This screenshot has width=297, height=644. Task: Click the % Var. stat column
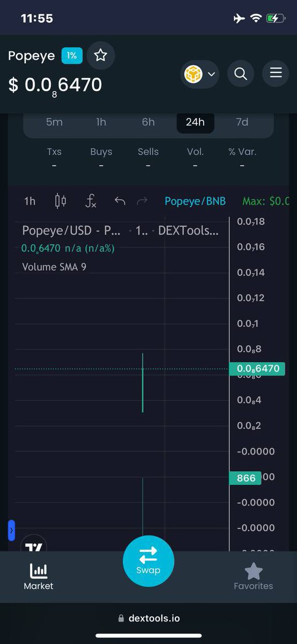tap(242, 158)
